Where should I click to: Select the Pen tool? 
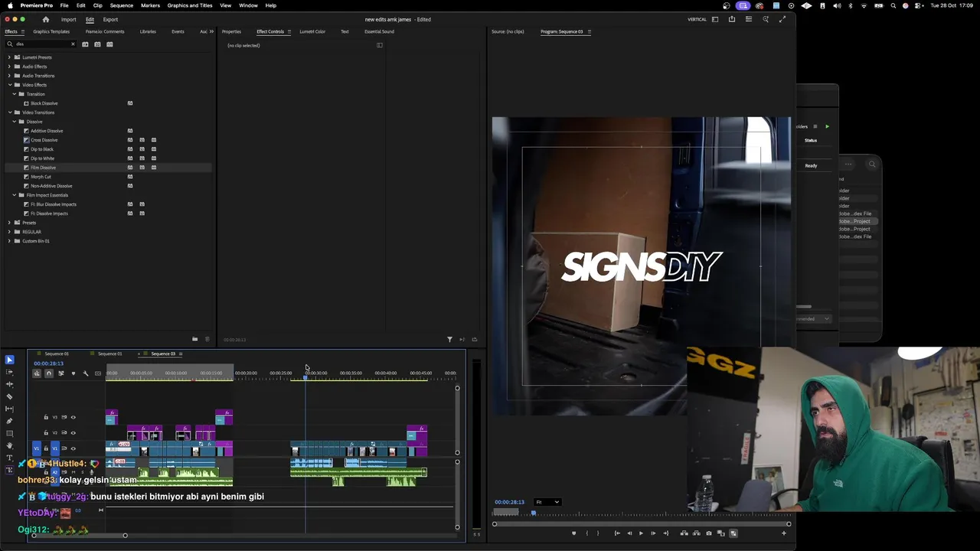9,421
